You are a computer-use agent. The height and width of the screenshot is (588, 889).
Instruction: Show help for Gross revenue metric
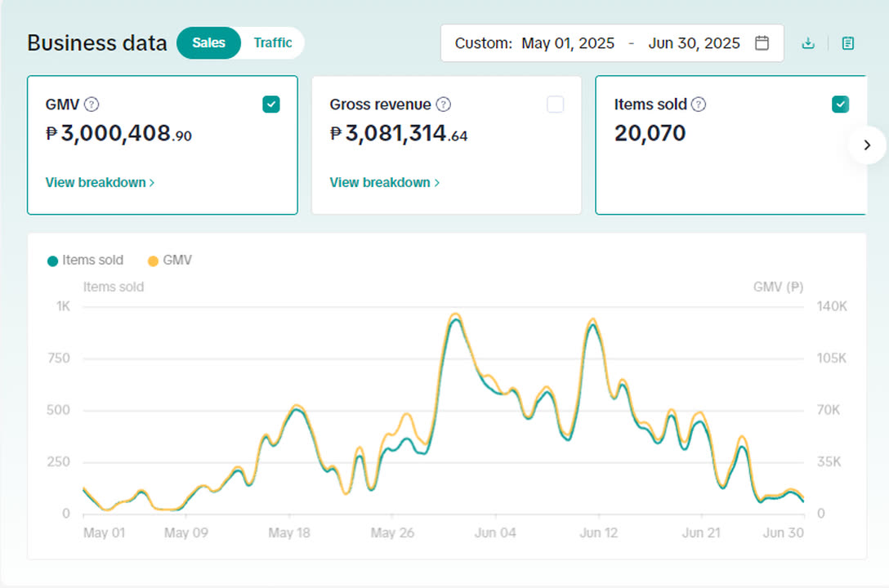[x=444, y=105]
